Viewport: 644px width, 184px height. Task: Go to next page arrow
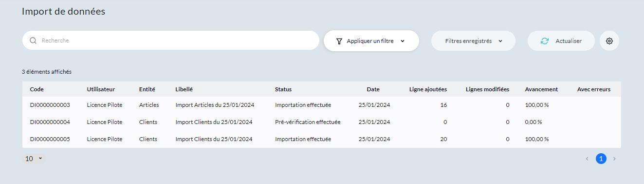(614, 159)
